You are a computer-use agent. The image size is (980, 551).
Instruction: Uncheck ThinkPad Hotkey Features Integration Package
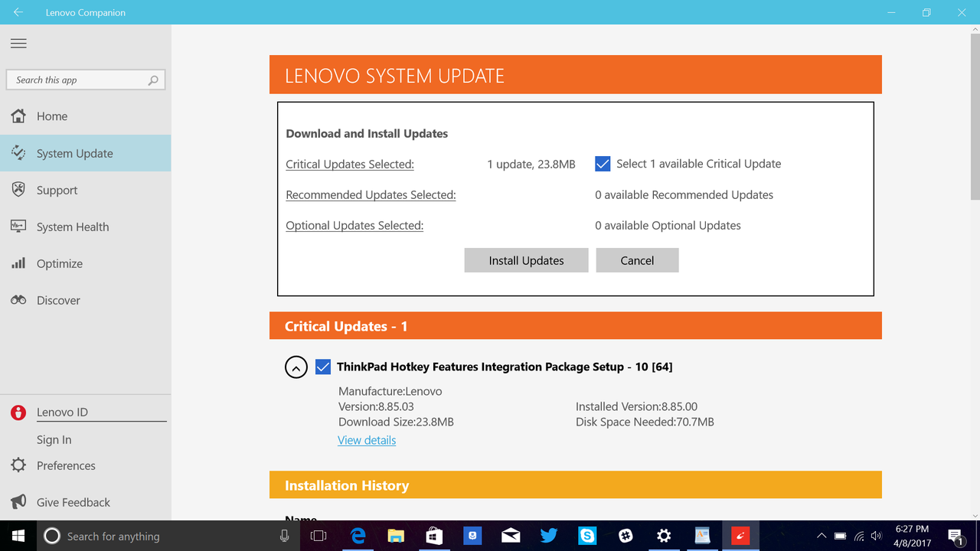[323, 367]
